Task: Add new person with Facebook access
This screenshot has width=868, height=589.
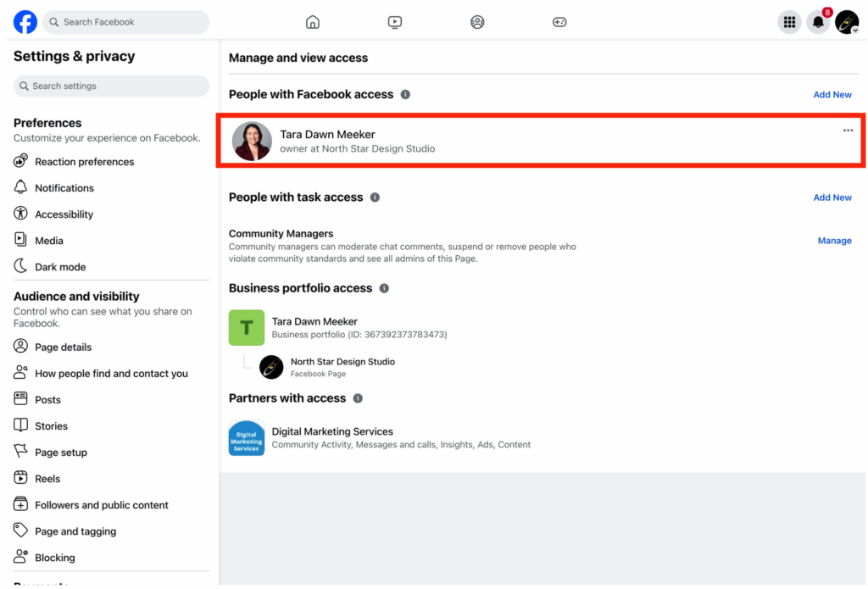Action: [832, 95]
